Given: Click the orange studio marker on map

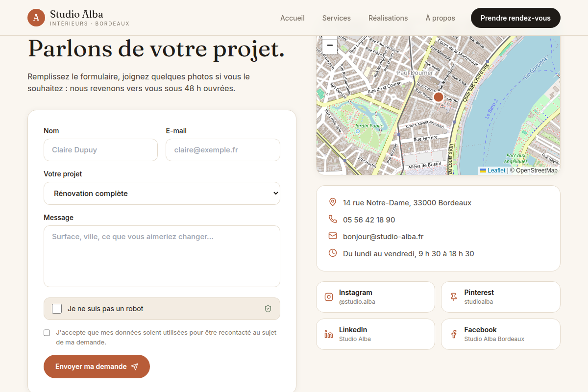Looking at the screenshot, I should [x=439, y=97].
